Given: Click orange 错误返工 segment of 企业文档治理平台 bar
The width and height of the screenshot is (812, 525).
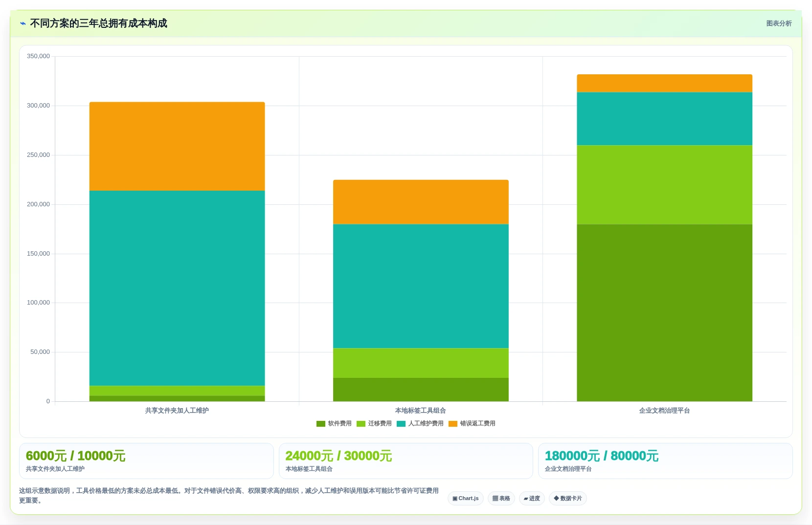Looking at the screenshot, I should [x=664, y=84].
